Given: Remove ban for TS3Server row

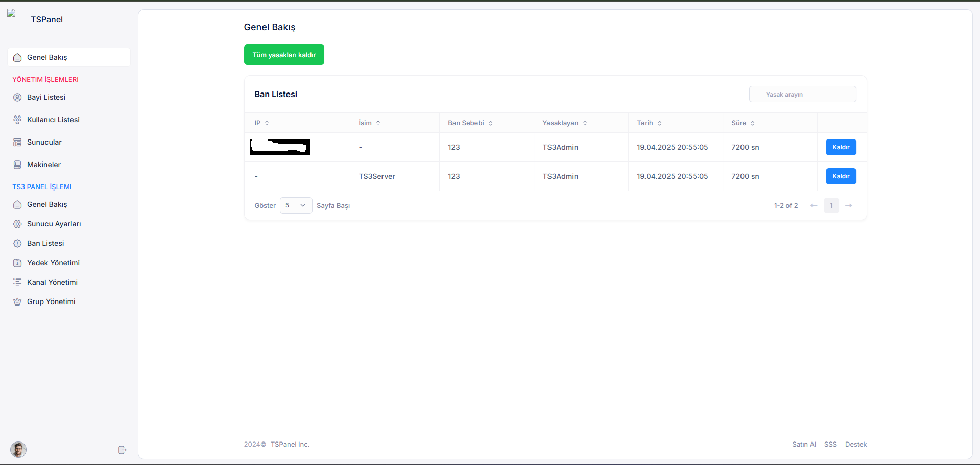Looking at the screenshot, I should pyautogui.click(x=841, y=176).
